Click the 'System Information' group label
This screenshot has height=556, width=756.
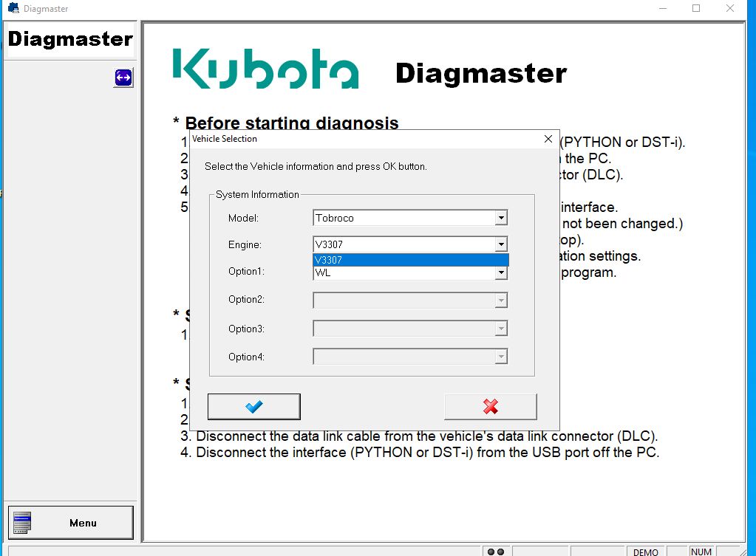coord(257,194)
